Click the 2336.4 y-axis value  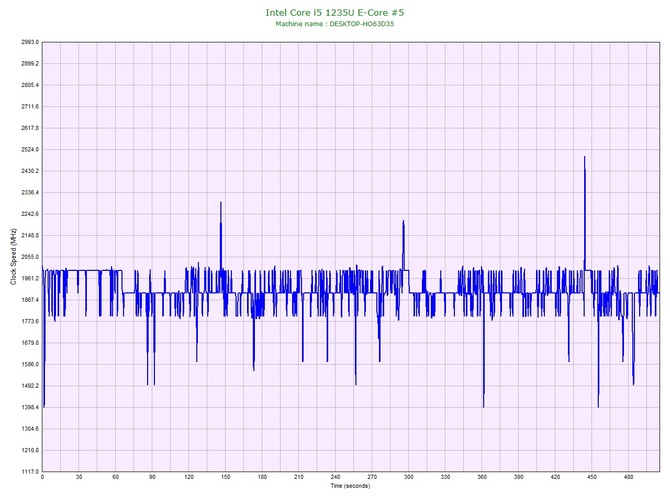30,193
